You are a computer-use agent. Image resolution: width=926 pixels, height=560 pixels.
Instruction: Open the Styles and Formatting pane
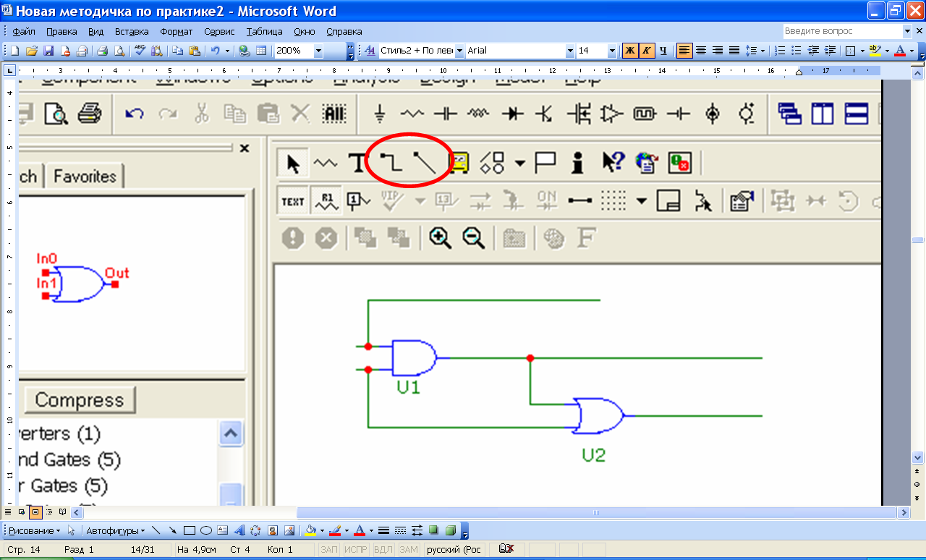pyautogui.click(x=370, y=51)
